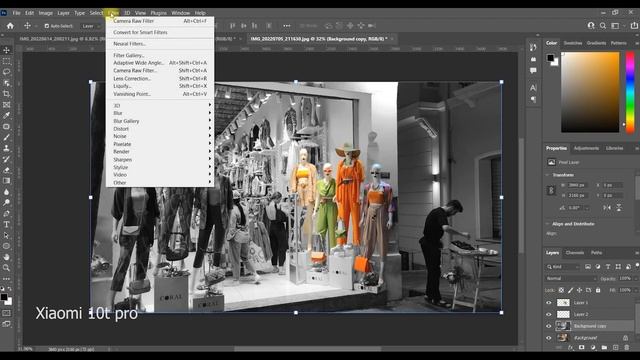Create a new group folder icon
This screenshot has width=640, height=360.
[x=604, y=348]
